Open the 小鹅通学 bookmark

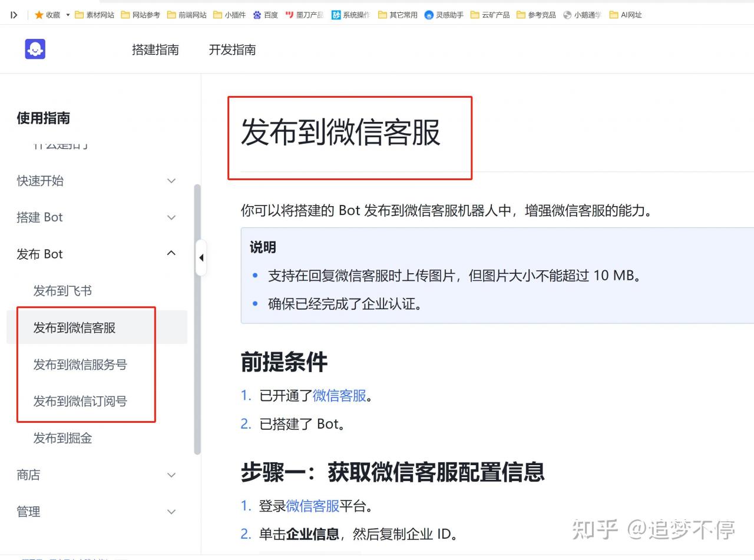tap(582, 15)
